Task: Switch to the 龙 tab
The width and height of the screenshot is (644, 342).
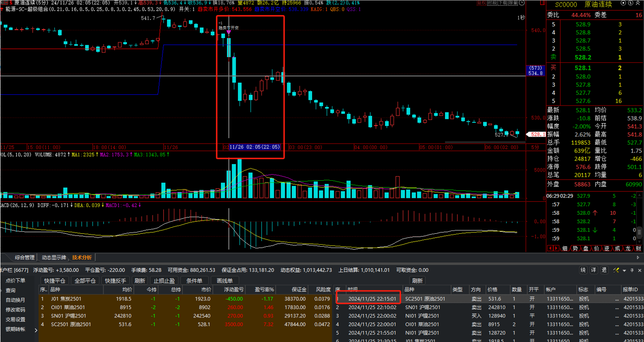Action: (628, 249)
